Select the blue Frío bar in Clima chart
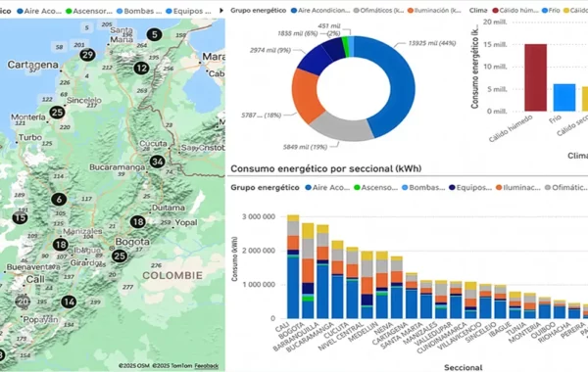 564,97
